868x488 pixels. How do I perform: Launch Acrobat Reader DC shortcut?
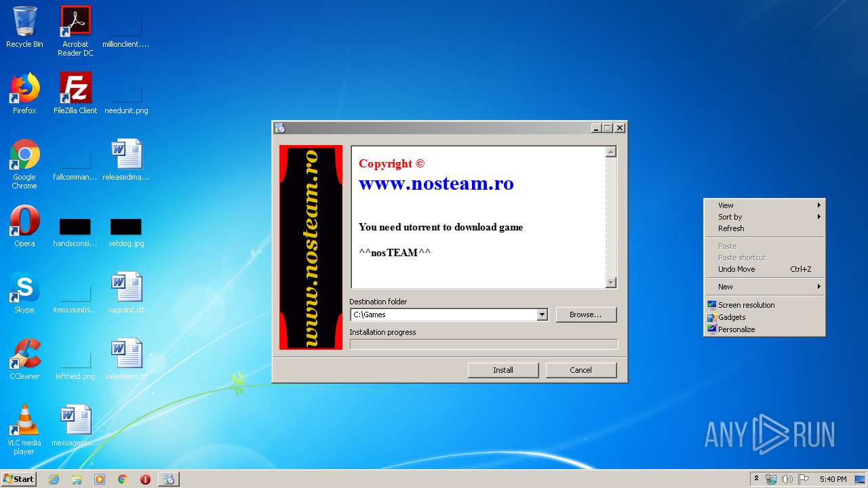click(x=75, y=30)
